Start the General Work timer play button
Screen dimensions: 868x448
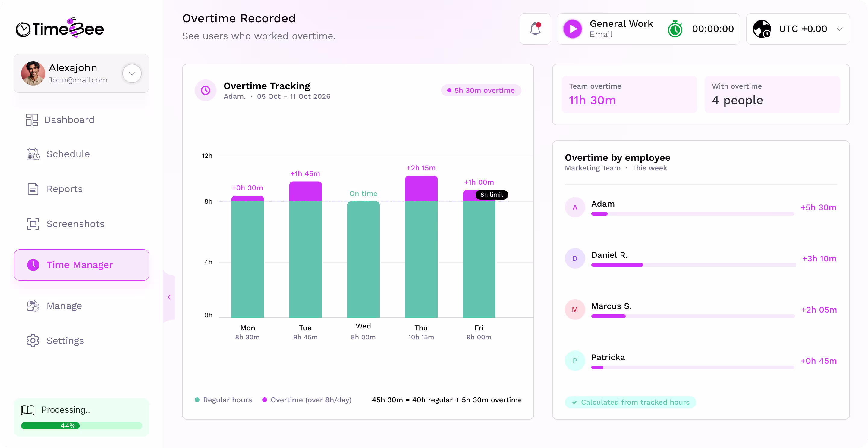(573, 29)
